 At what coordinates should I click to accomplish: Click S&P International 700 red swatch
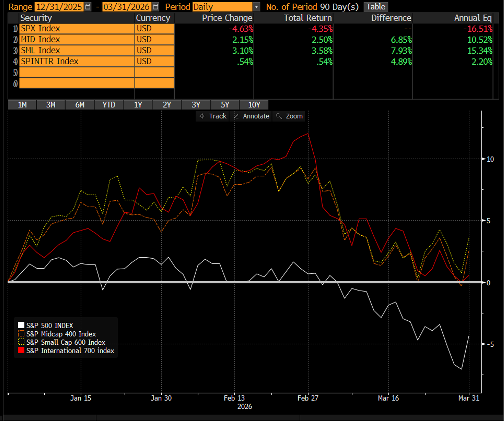tap(21, 350)
